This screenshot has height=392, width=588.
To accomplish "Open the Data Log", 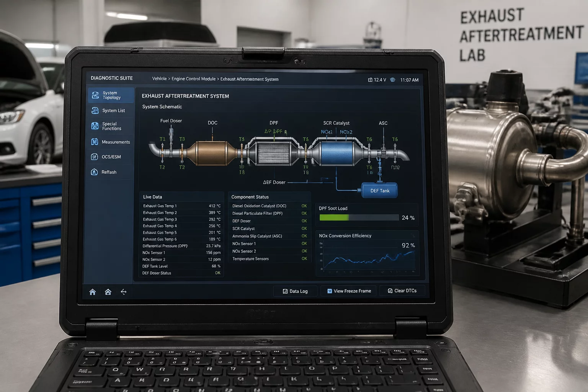I will (x=295, y=291).
